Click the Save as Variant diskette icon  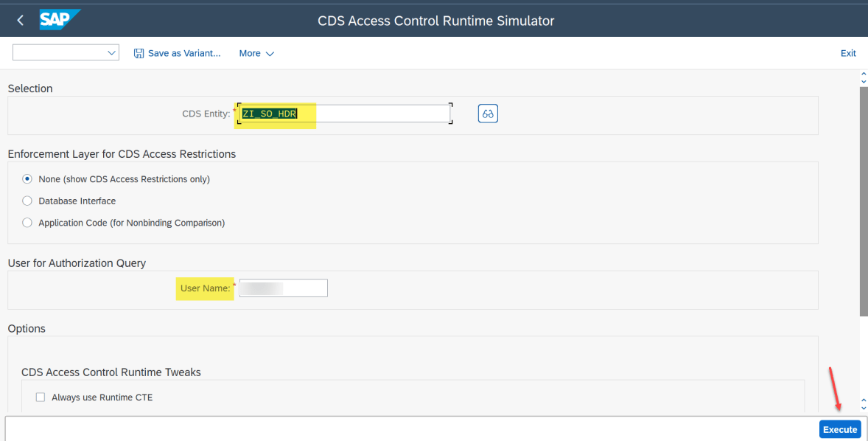coord(139,53)
